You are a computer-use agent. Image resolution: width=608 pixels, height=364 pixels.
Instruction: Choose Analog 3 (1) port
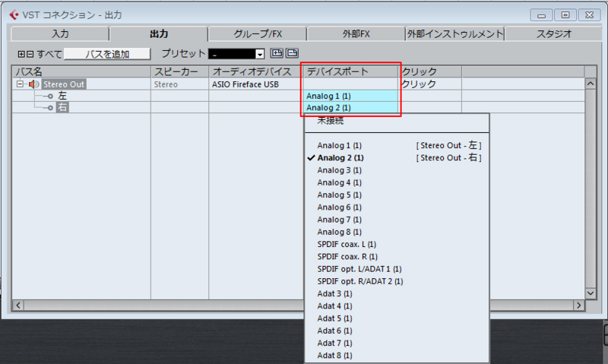pyautogui.click(x=397, y=170)
